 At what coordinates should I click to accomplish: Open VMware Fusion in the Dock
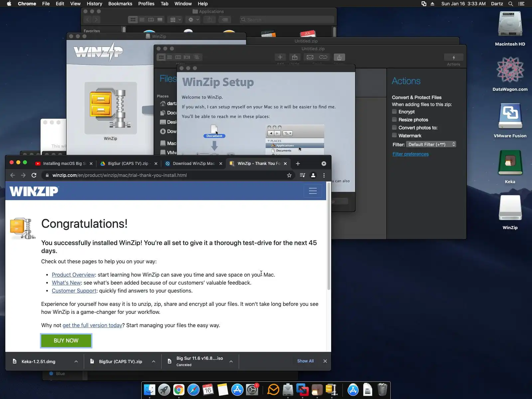point(303,390)
